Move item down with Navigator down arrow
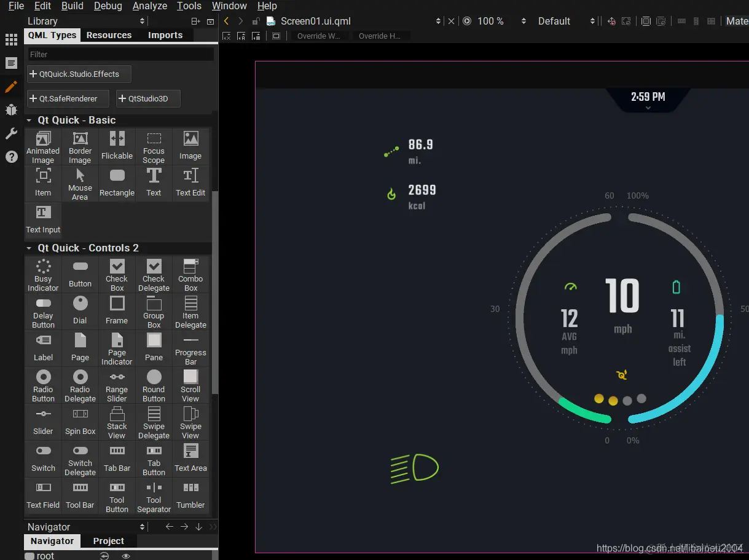This screenshot has height=560, width=749. [198, 527]
